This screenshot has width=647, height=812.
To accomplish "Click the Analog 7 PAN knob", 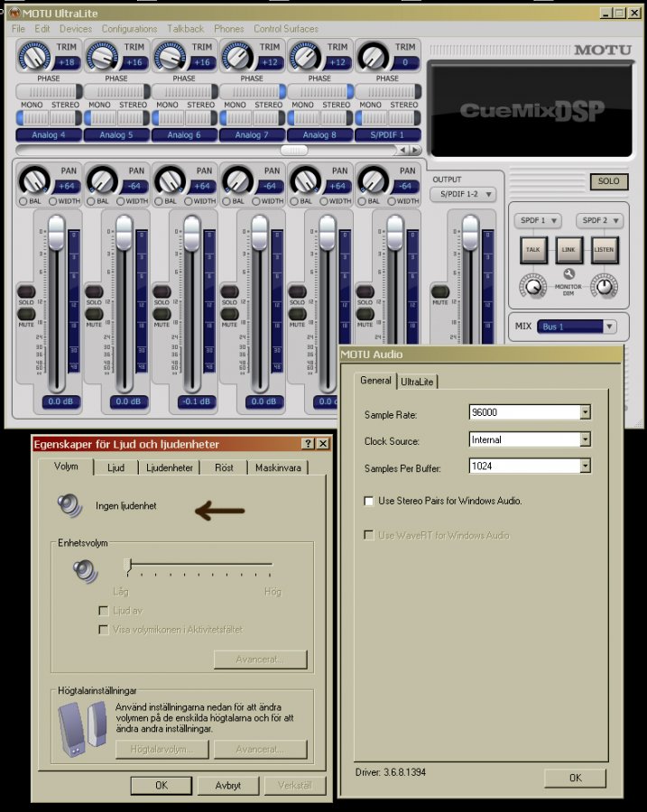I will click(237, 180).
